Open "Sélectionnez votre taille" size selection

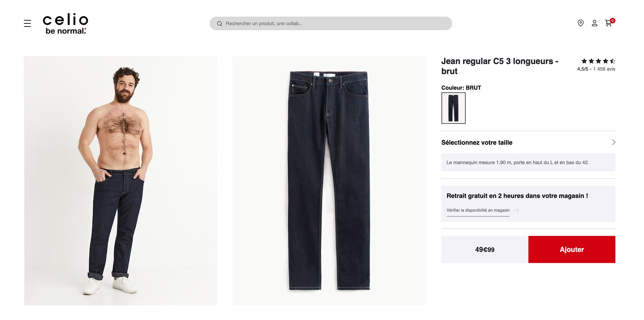click(x=477, y=143)
